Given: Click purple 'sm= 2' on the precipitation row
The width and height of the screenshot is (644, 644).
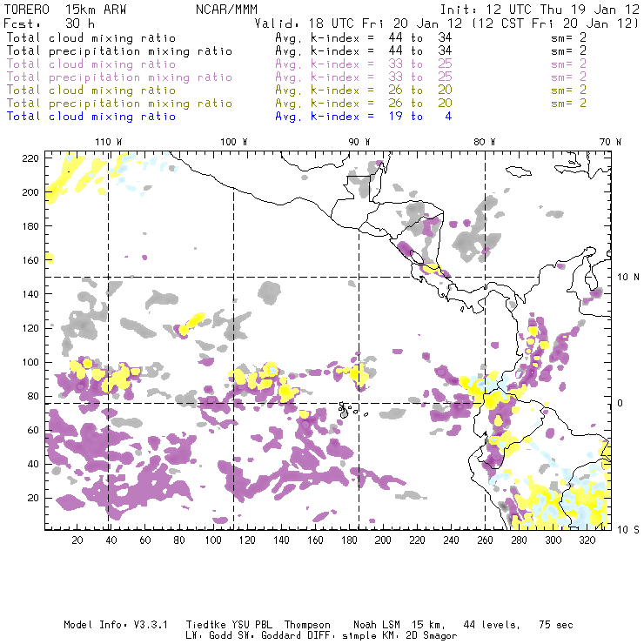Looking at the screenshot, I should click(x=569, y=77).
